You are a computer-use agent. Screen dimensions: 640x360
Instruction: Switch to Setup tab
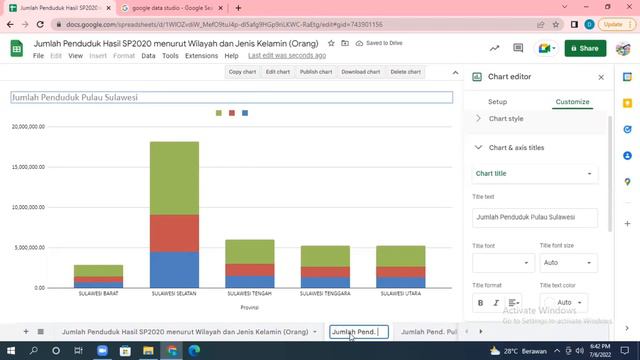tap(498, 102)
